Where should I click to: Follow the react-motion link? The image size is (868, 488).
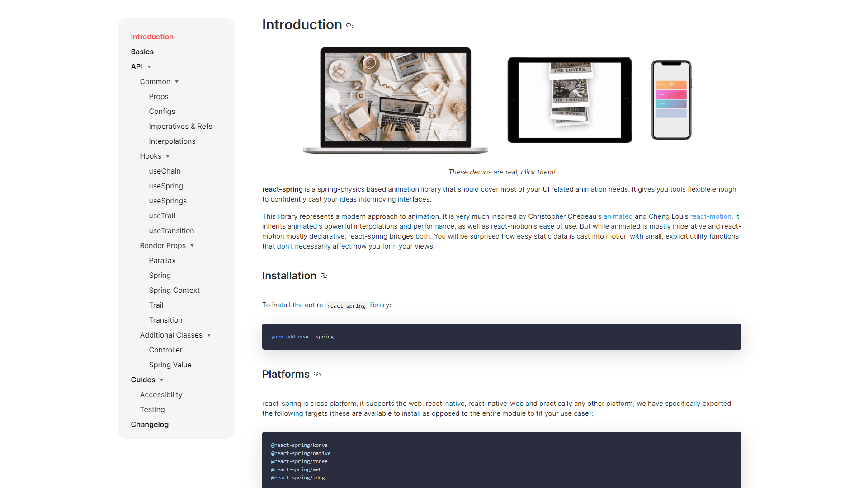click(711, 216)
